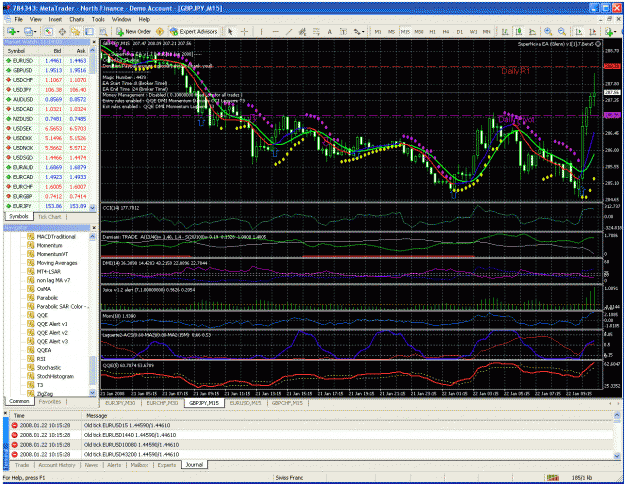Switch chart display to line chart
Image resolution: width=625 pixels, height=484 pixels.
(532, 31)
